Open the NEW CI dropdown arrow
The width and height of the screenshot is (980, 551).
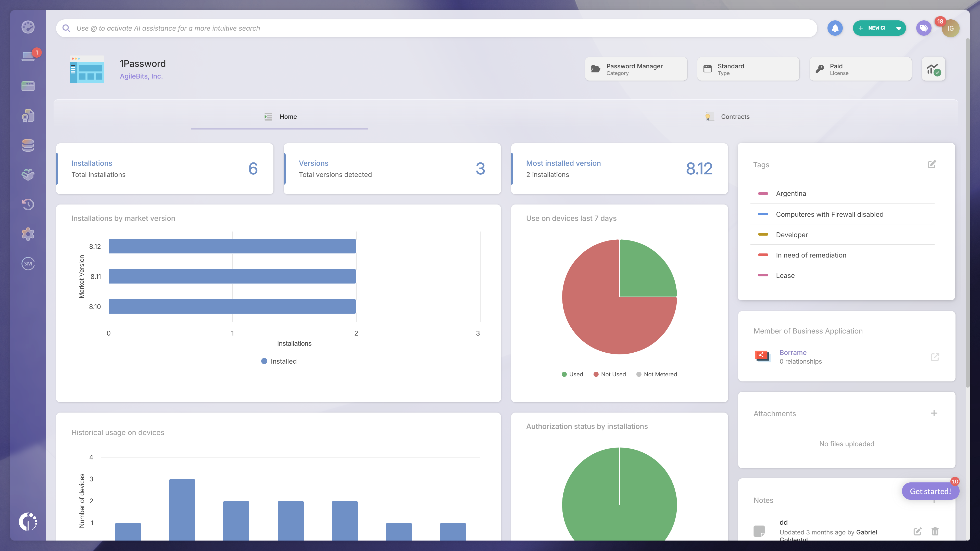[x=899, y=28]
